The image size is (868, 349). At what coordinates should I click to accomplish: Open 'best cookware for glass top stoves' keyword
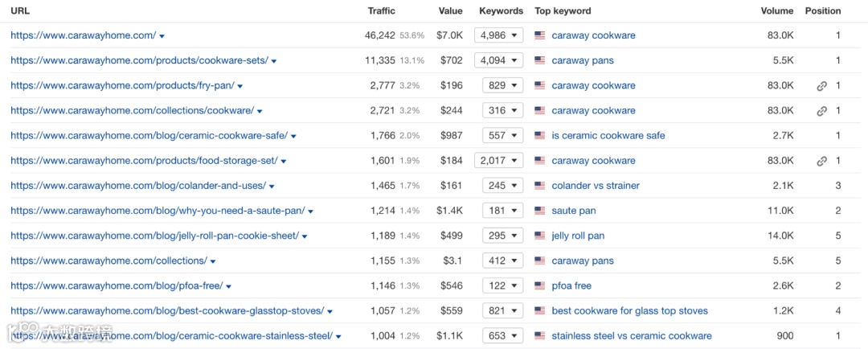click(629, 310)
